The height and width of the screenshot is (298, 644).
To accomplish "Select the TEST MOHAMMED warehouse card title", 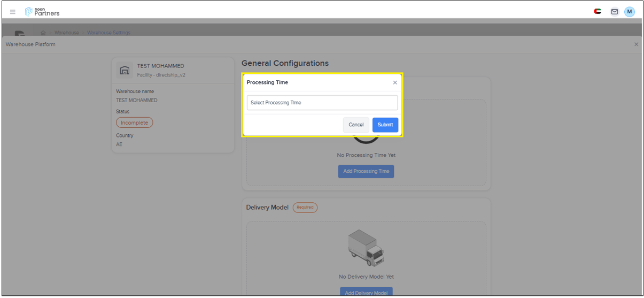I will [x=160, y=66].
